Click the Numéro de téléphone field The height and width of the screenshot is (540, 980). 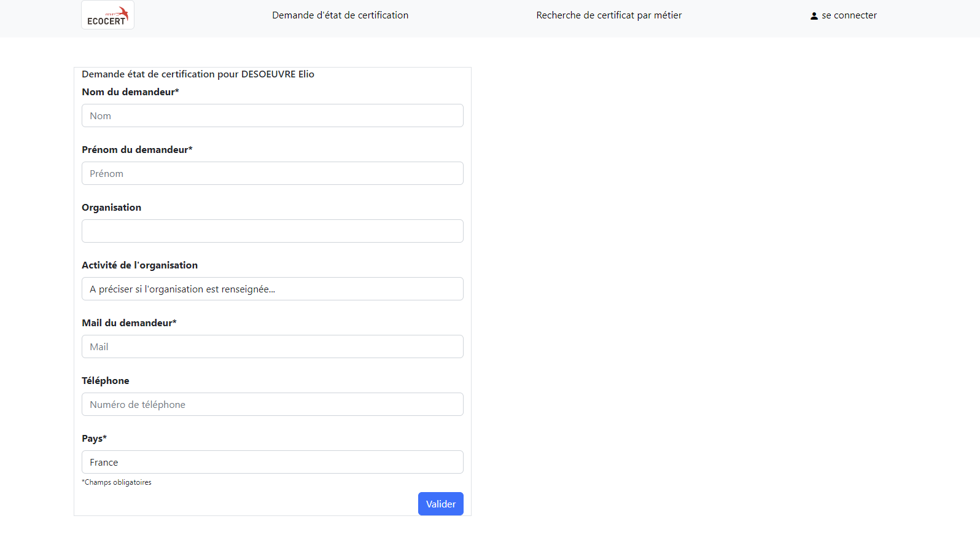[272, 404]
